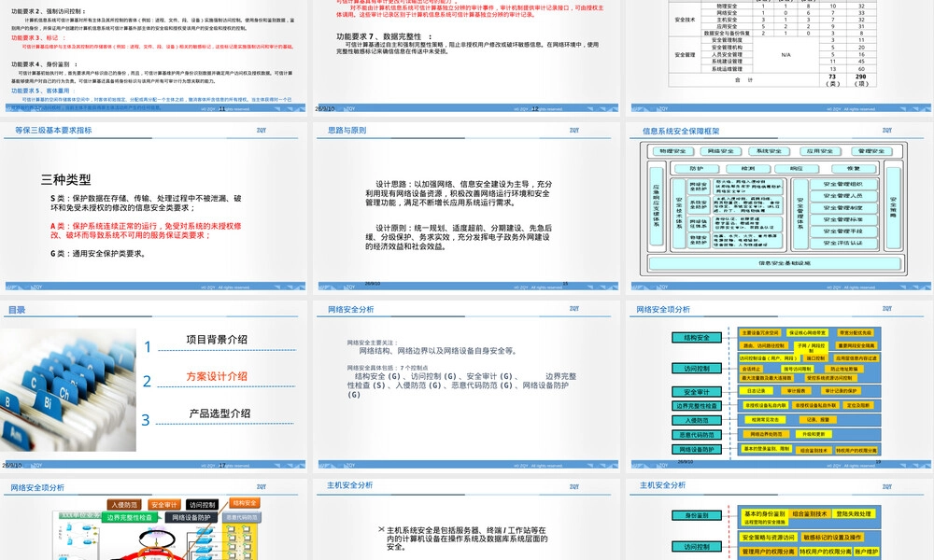Viewport: 934px width, 560px height.
Task: Click the 三种类型 heading
Action: point(65,179)
